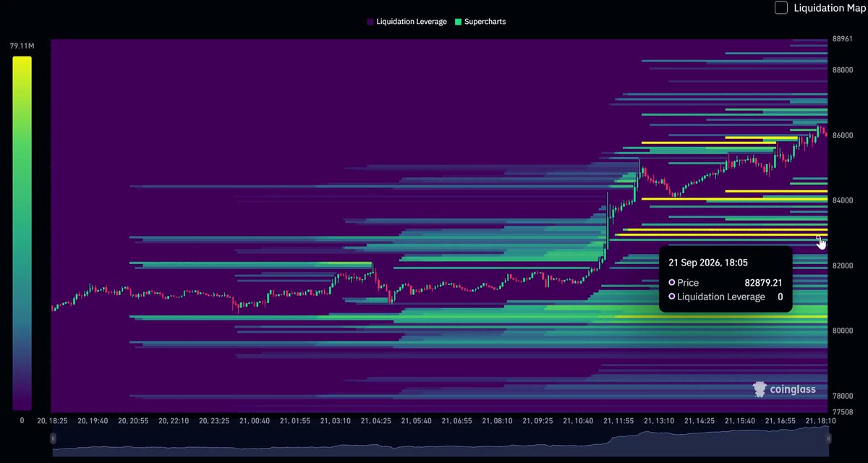The image size is (868, 463).
Task: Click the '20, 23:25' time axis label
Action: 214,420
